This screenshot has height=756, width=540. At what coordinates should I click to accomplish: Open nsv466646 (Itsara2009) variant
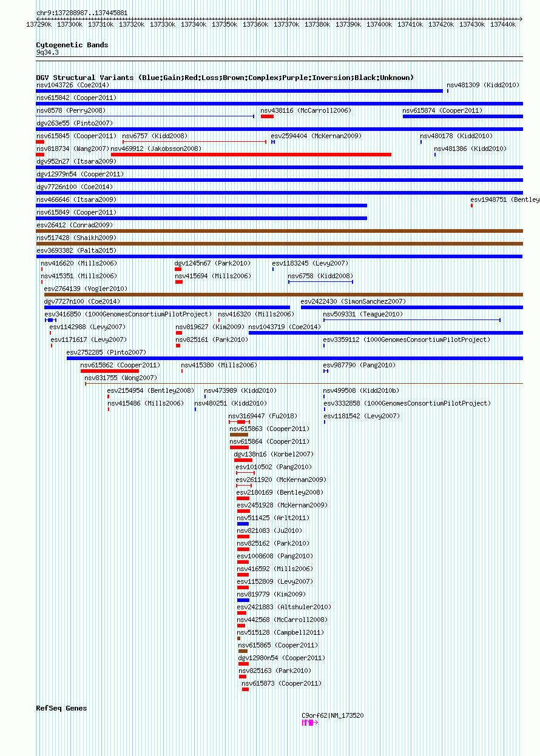(76, 200)
